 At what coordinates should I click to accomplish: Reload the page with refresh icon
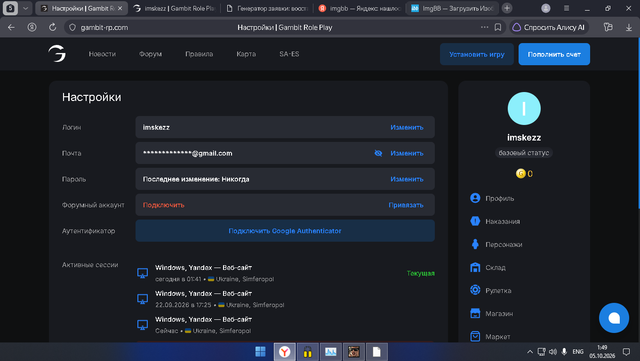[x=52, y=27]
